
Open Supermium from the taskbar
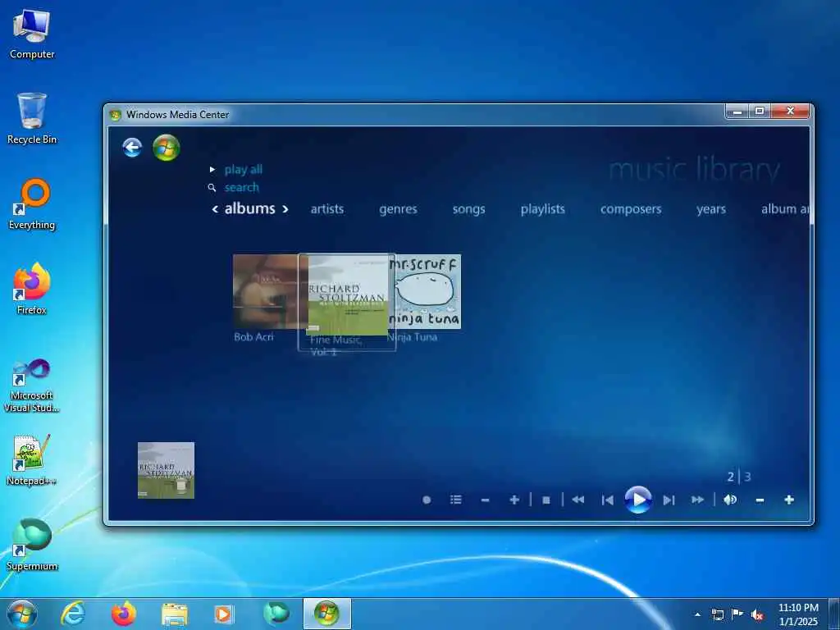click(x=276, y=614)
